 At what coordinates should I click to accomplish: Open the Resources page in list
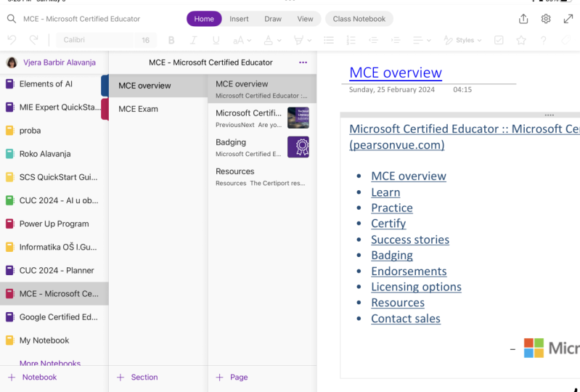coord(262,176)
